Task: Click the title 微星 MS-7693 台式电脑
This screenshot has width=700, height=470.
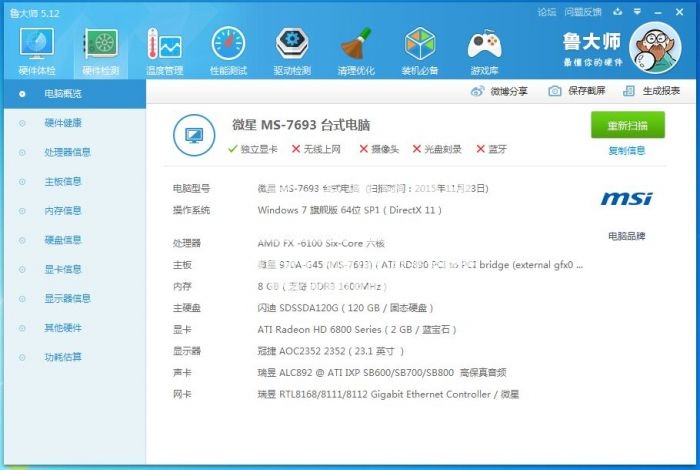Action: (x=301, y=125)
